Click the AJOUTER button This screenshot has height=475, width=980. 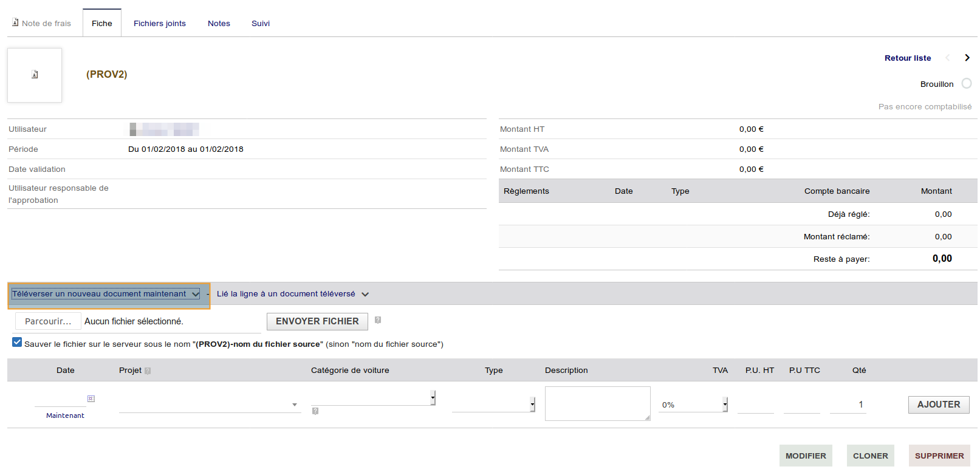click(939, 405)
